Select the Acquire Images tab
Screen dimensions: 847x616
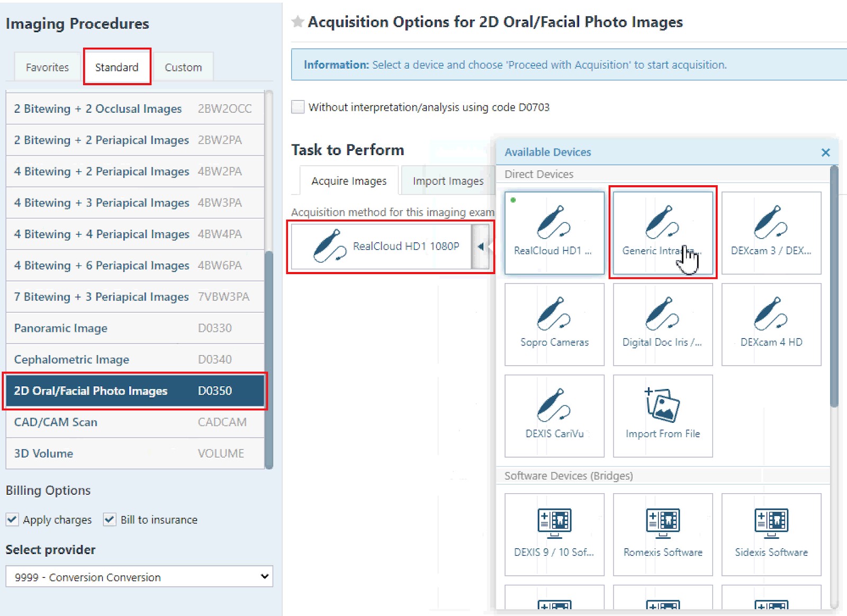click(x=349, y=181)
